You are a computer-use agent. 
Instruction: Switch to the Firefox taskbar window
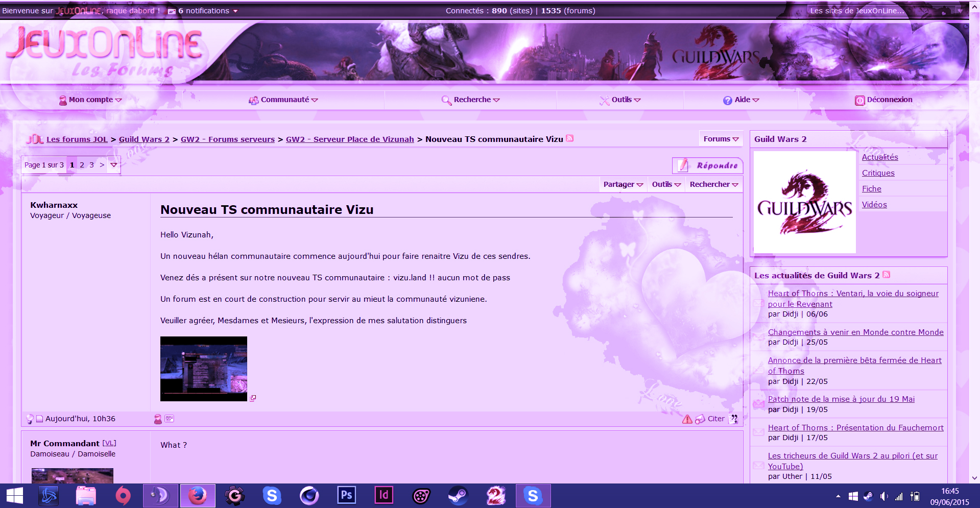pyautogui.click(x=198, y=496)
